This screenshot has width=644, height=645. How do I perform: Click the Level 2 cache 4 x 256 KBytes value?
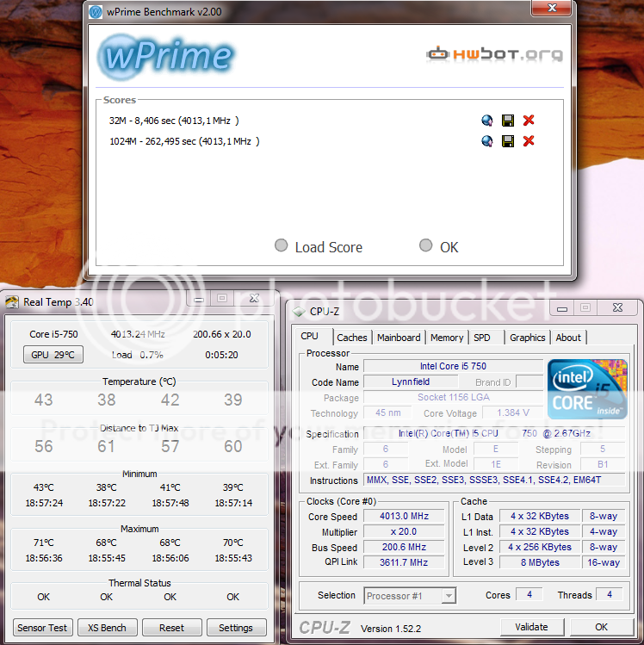point(540,547)
